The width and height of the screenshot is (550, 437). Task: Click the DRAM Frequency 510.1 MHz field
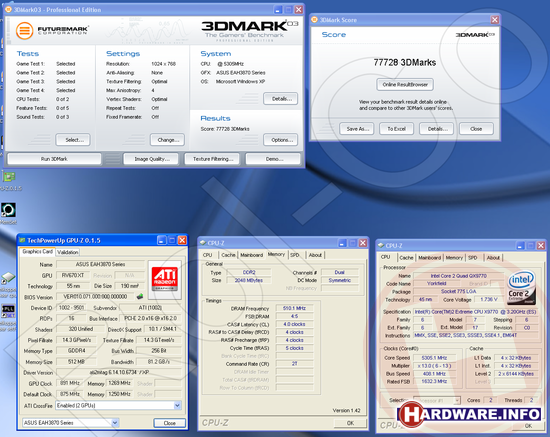coord(294,308)
